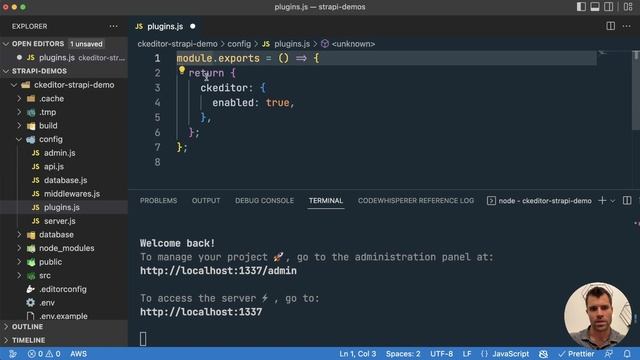Open feedback icon in status bar
The height and width of the screenshot is (360, 640).
[609, 354]
